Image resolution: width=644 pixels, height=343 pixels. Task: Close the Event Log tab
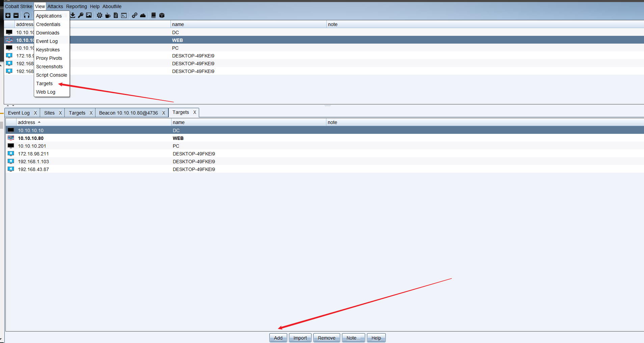[x=35, y=113]
